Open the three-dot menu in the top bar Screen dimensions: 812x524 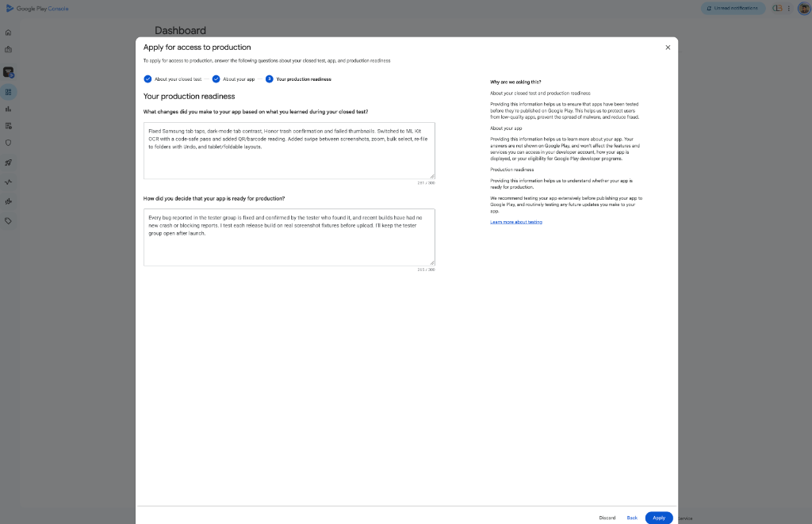[789, 8]
